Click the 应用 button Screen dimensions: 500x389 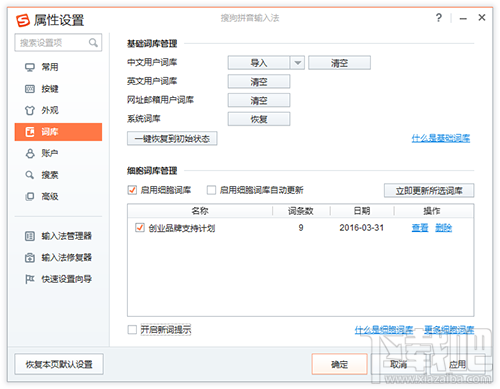coord(458,364)
